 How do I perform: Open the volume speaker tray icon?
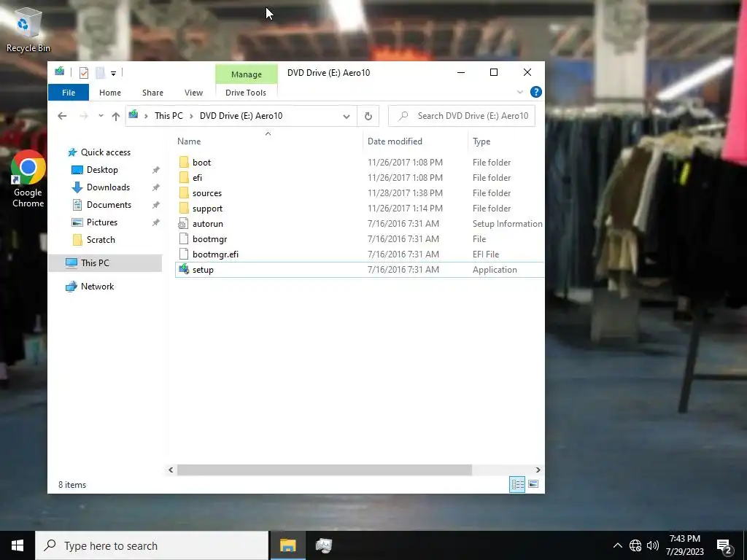click(653, 545)
